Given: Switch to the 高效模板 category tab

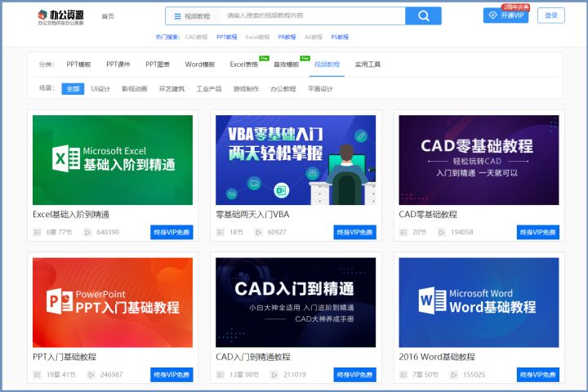Looking at the screenshot, I should pyautogui.click(x=286, y=65).
